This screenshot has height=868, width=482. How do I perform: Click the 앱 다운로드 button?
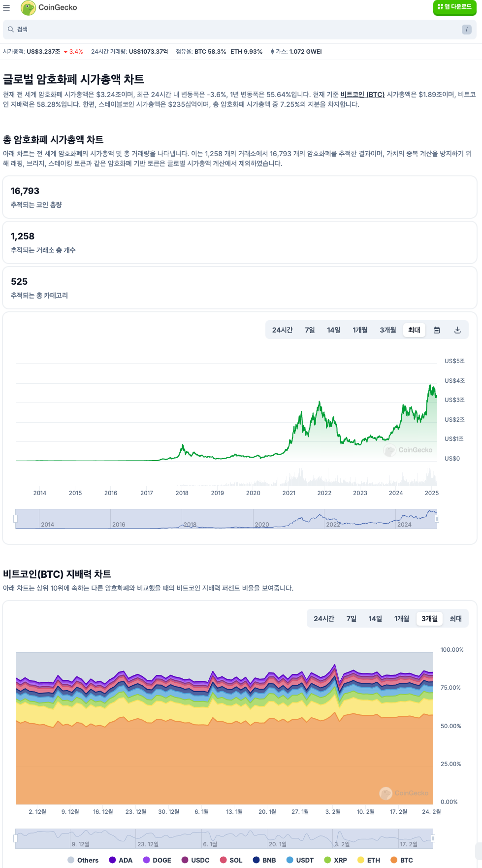coord(454,8)
